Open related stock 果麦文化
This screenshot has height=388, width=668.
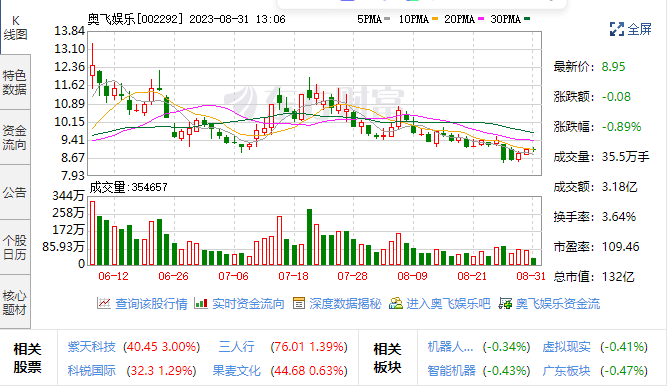[236, 371]
